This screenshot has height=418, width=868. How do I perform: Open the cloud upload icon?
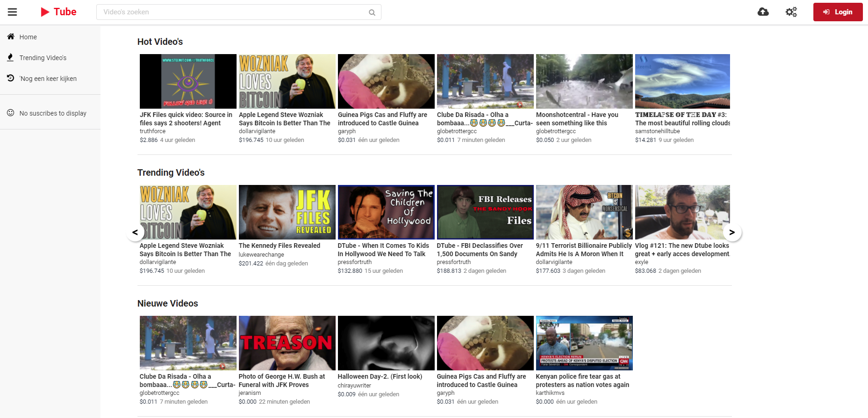[x=763, y=12]
